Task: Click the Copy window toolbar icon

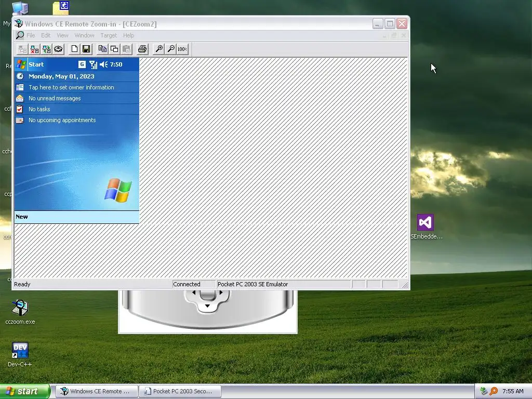Action: click(x=114, y=49)
